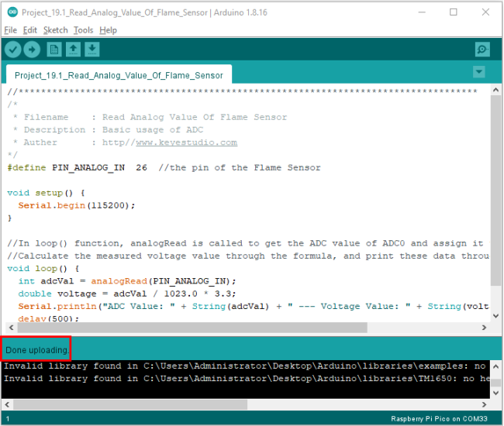Click the 'void loop() {' line
The height and width of the screenshot is (426, 504).
[43, 269]
